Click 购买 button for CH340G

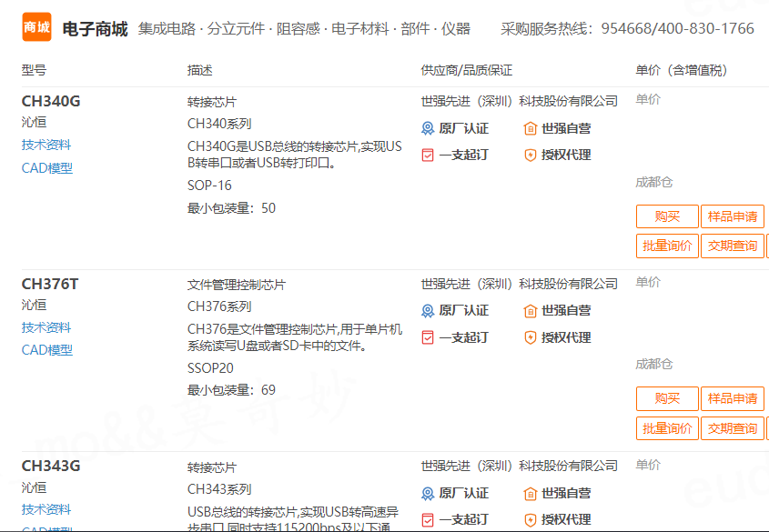tap(667, 216)
